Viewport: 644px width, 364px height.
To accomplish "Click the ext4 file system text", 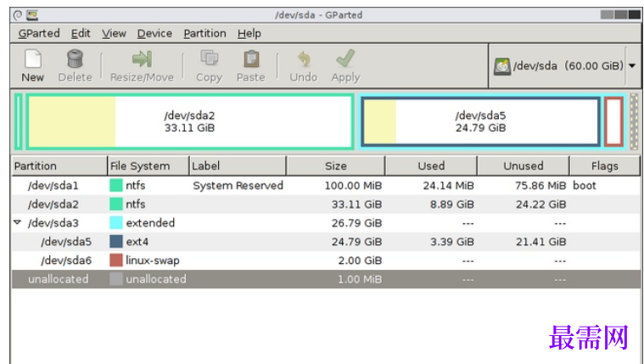I will coord(137,242).
